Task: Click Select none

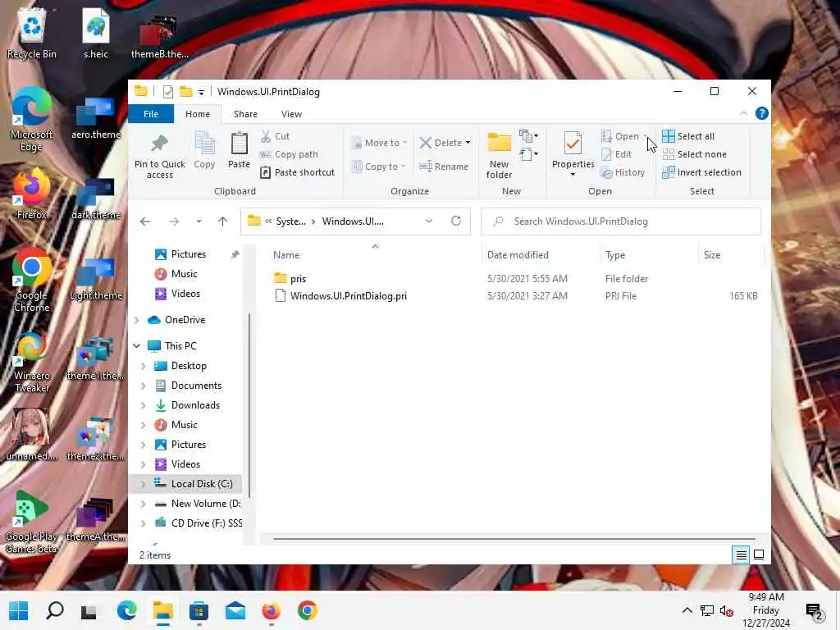Action: 695,154
